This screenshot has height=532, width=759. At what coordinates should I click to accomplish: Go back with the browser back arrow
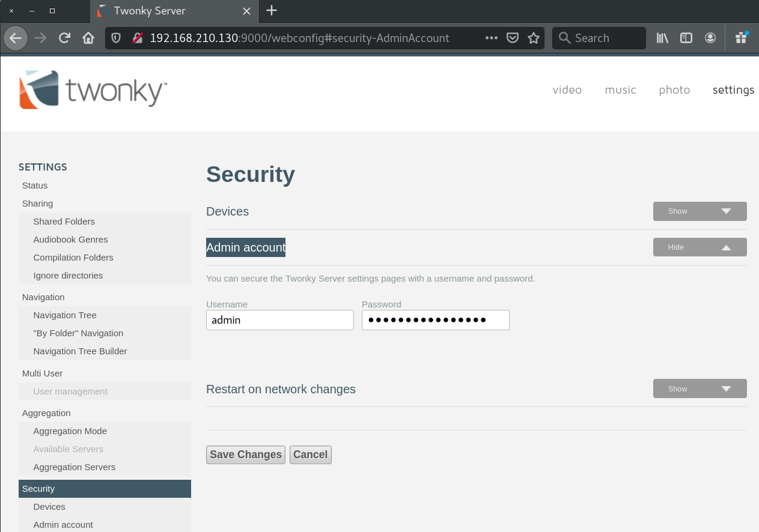click(x=16, y=38)
